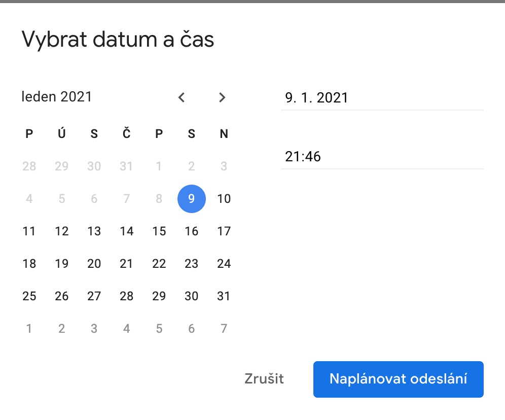This screenshot has width=505, height=420.
Task: Go to next month arrow
Action: [x=222, y=97]
